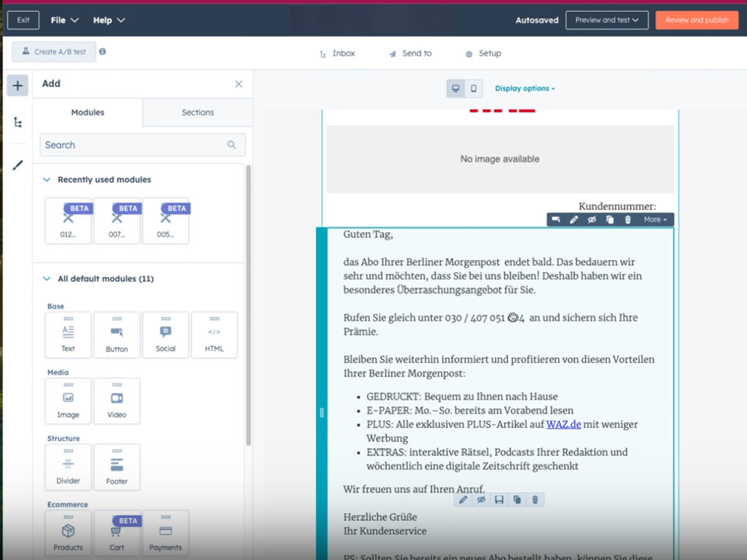Click the Herzliche Grüße text line
The width and height of the screenshot is (747, 560).
coord(380,517)
